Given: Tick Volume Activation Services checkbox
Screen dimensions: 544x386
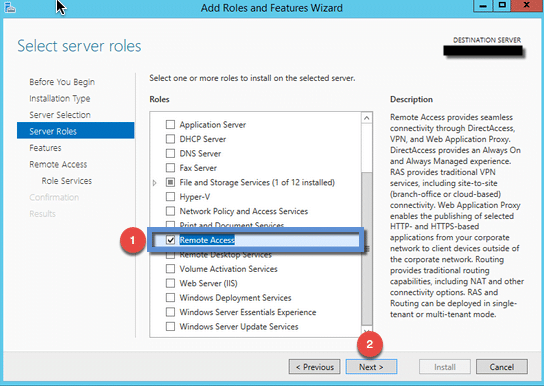Looking at the screenshot, I should 170,269.
